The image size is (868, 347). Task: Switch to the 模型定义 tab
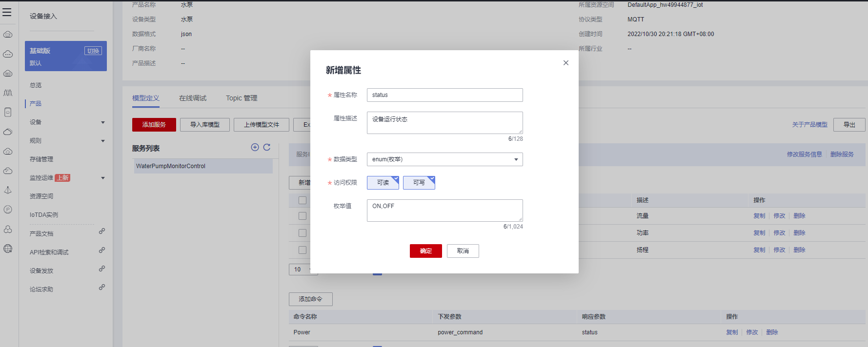[x=146, y=98]
